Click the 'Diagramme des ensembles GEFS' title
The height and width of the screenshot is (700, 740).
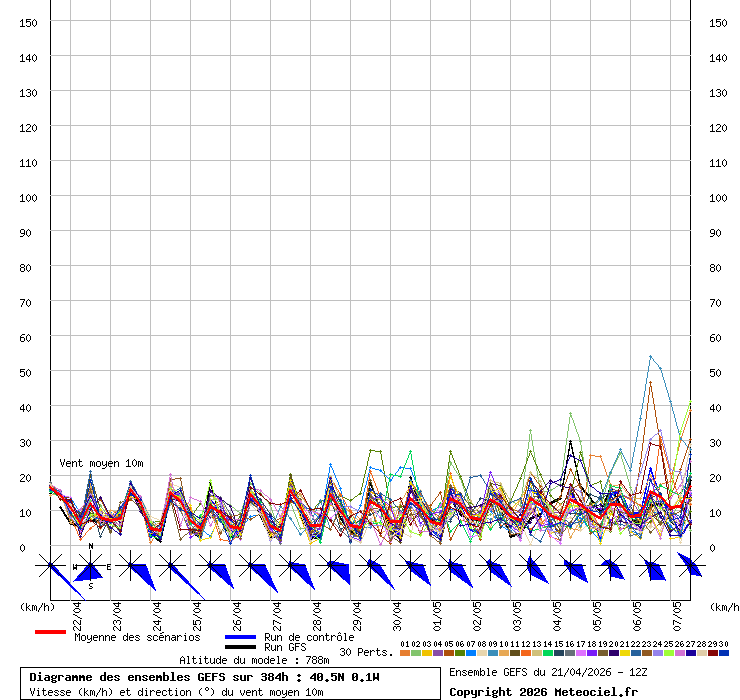click(204, 677)
